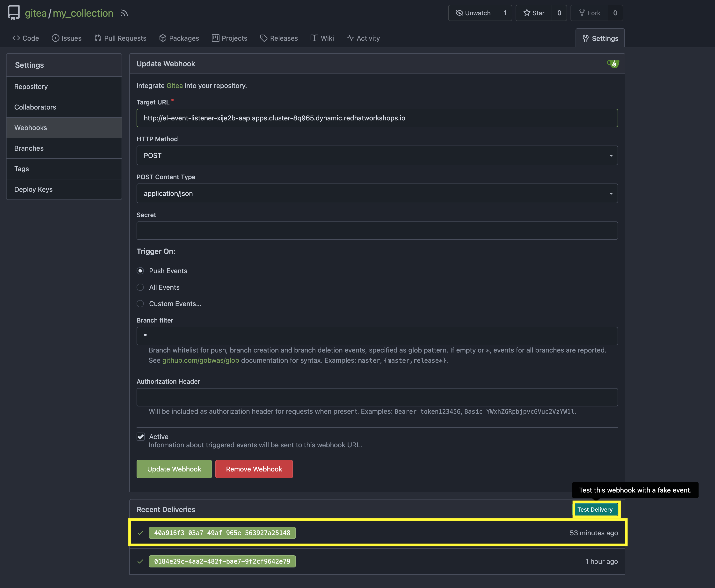Open the Packages section
This screenshot has height=588, width=715.
[179, 38]
